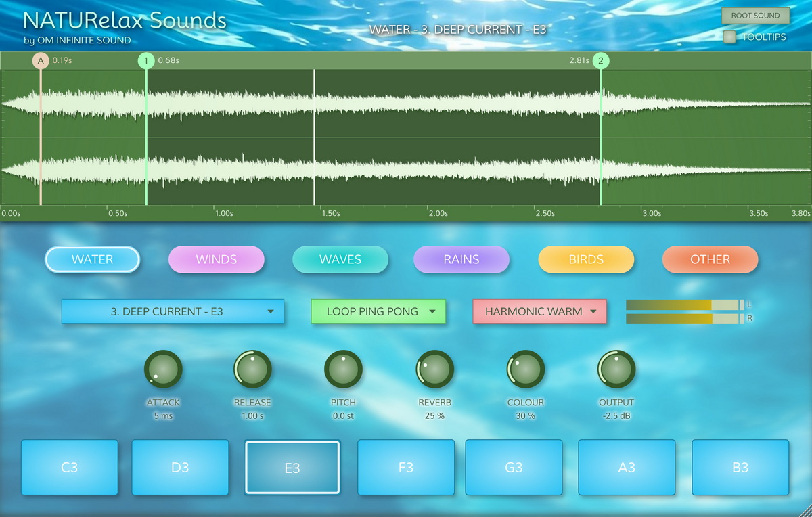Click the 0.19s marker A time label
The height and width of the screenshot is (517, 812).
62,60
